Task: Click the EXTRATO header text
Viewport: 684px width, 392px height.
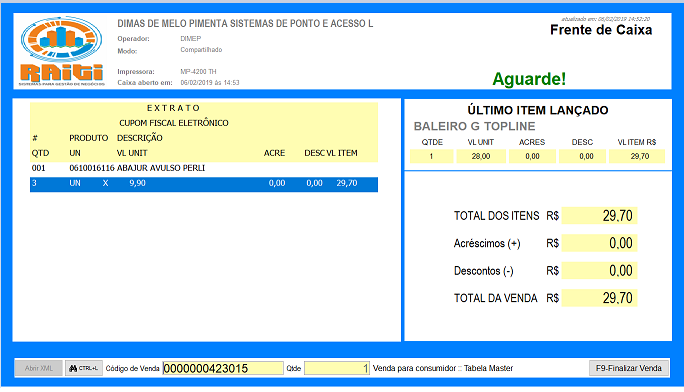Action: pyautogui.click(x=173, y=108)
